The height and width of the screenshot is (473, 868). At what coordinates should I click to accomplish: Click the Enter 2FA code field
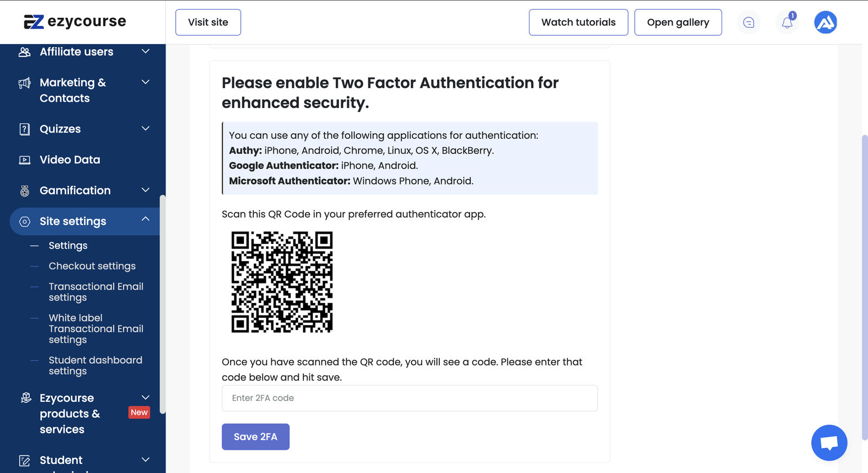[x=410, y=398]
